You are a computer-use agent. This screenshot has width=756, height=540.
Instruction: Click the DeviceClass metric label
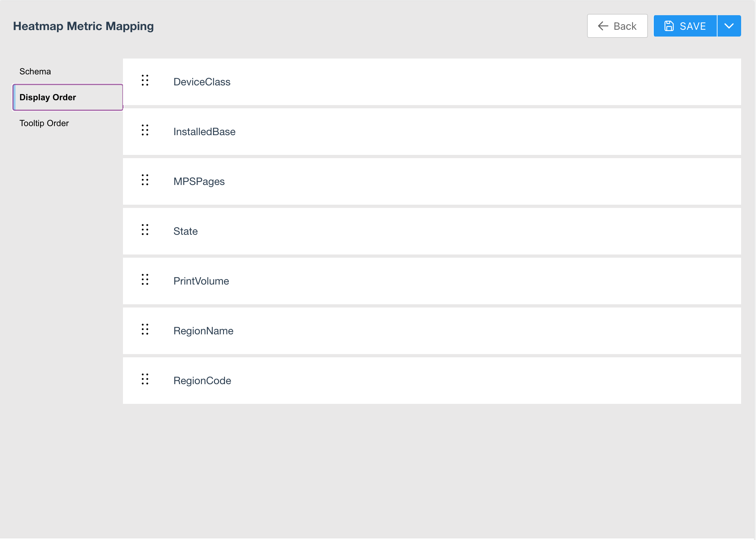pyautogui.click(x=202, y=82)
